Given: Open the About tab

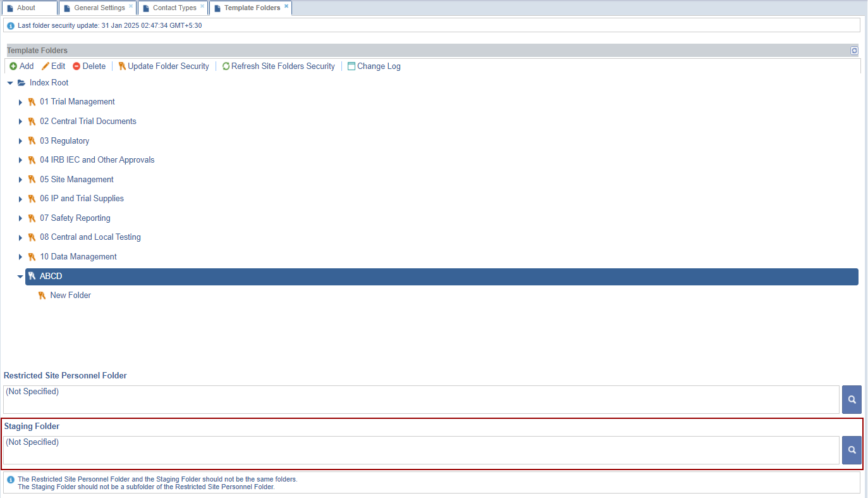Looking at the screenshot, I should click(x=26, y=8).
